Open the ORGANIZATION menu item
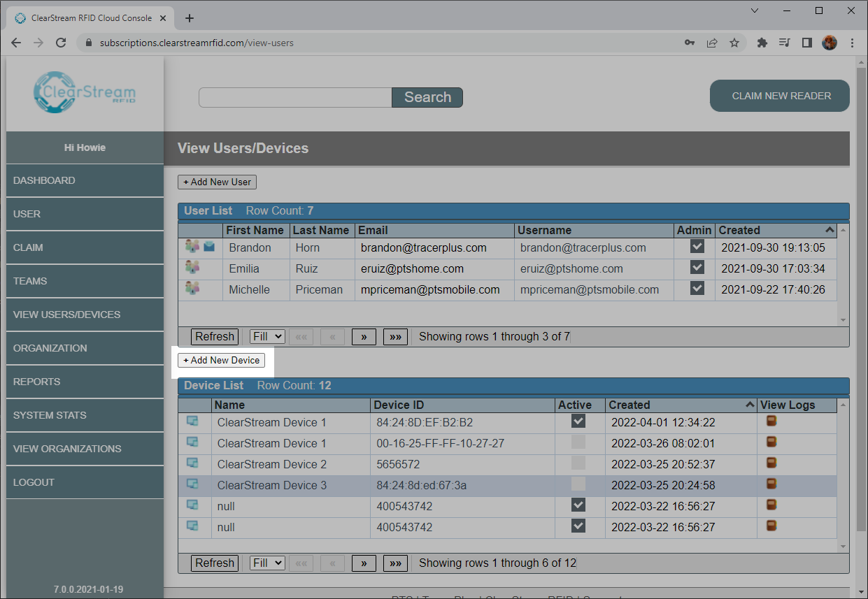The height and width of the screenshot is (599, 868). click(x=85, y=348)
